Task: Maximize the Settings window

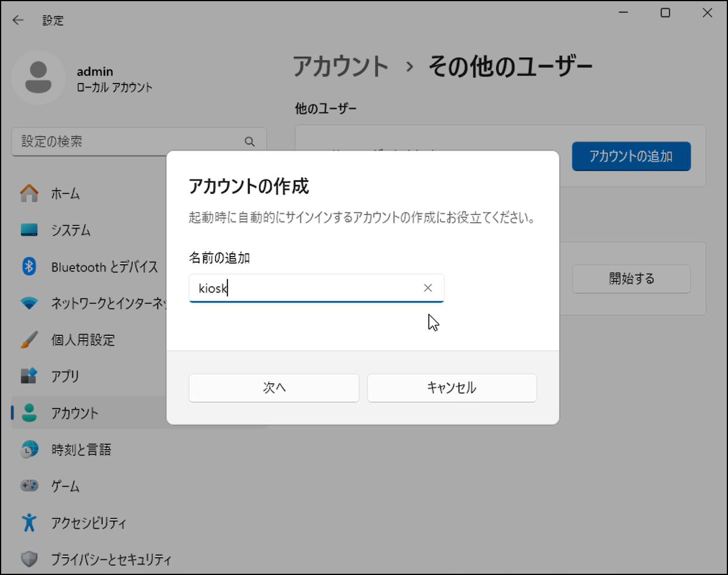Action: (x=665, y=12)
